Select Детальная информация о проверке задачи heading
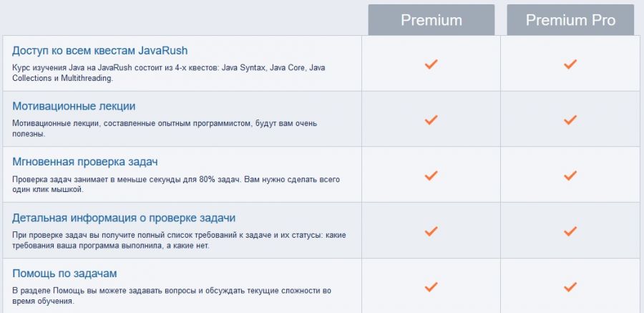The width and height of the screenshot is (644, 313). (x=124, y=218)
